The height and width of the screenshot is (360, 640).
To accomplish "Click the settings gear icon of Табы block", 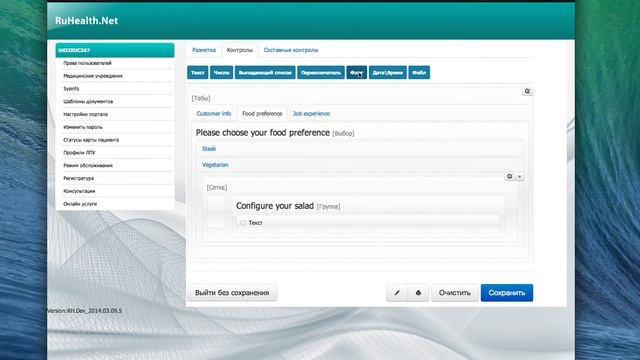I will pyautogui.click(x=527, y=91).
